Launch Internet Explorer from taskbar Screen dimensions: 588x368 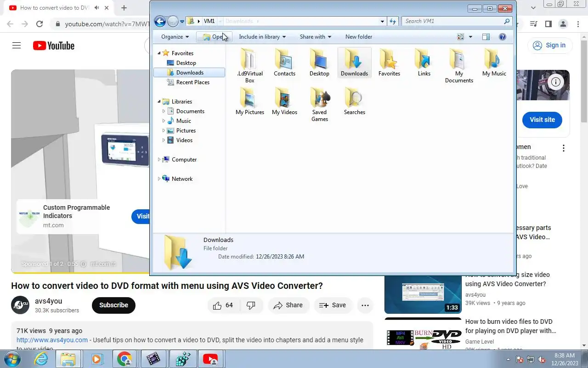pyautogui.click(x=41, y=359)
